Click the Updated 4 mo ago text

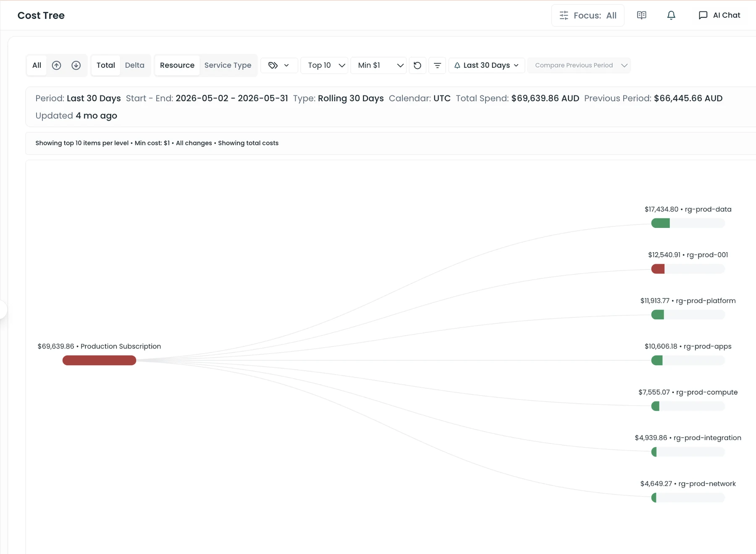pyautogui.click(x=76, y=116)
